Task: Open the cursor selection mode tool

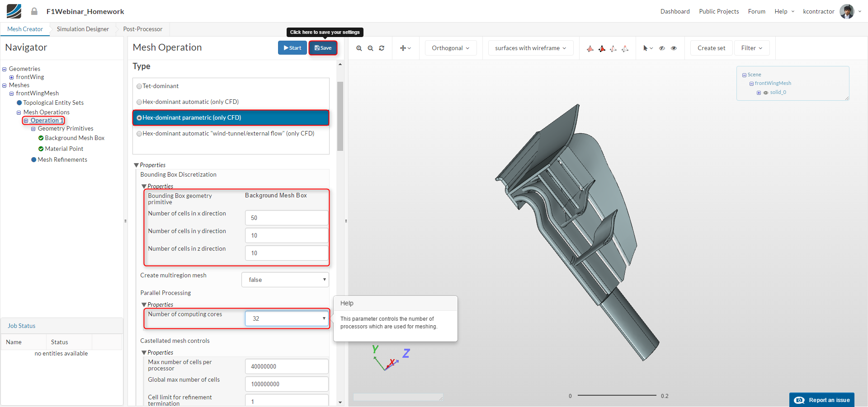Action: [x=647, y=48]
